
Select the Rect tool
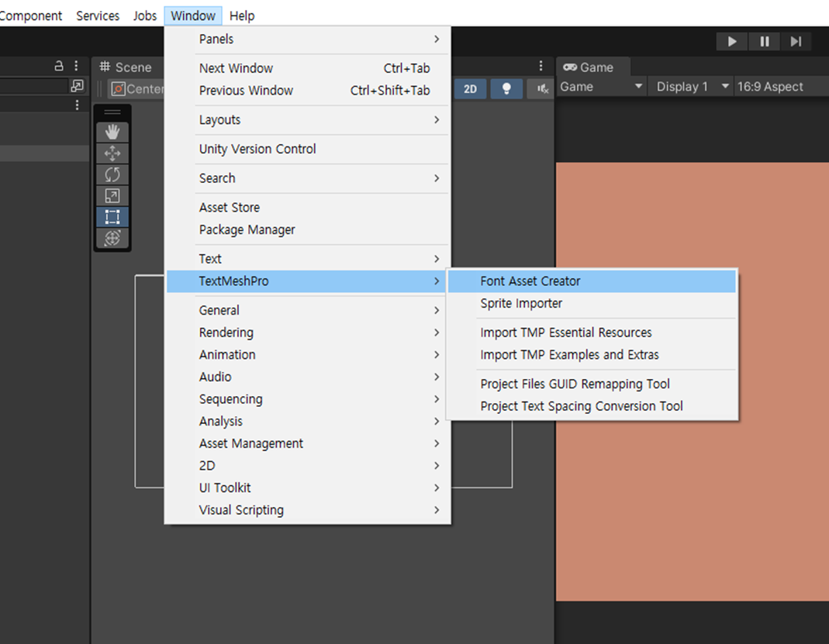tap(112, 216)
